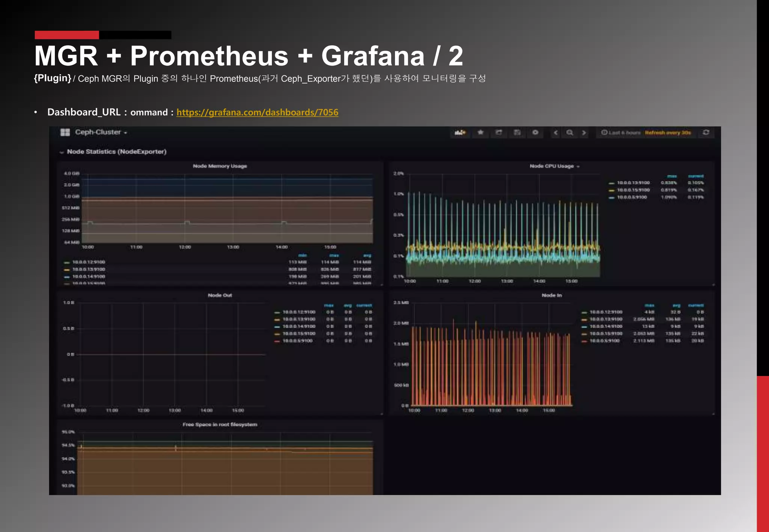Open the Last 6 hours time picker
769x532 pixels.
pos(620,132)
